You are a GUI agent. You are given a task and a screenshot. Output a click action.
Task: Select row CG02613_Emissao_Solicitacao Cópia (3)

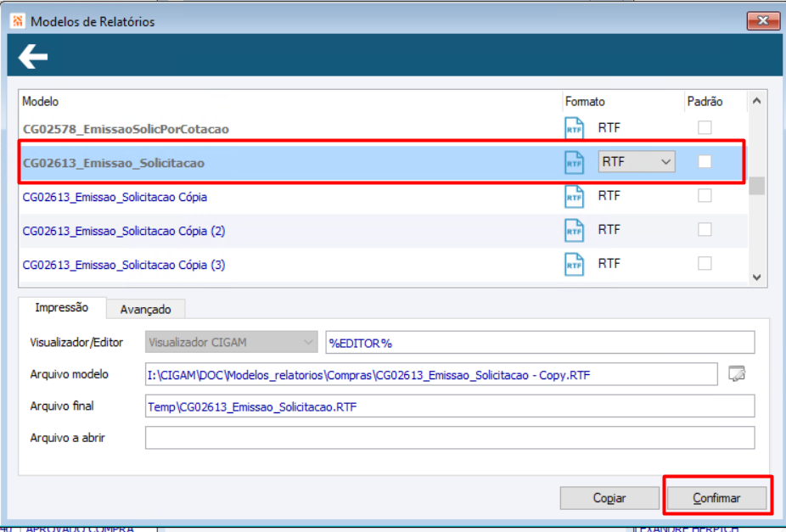click(384, 265)
